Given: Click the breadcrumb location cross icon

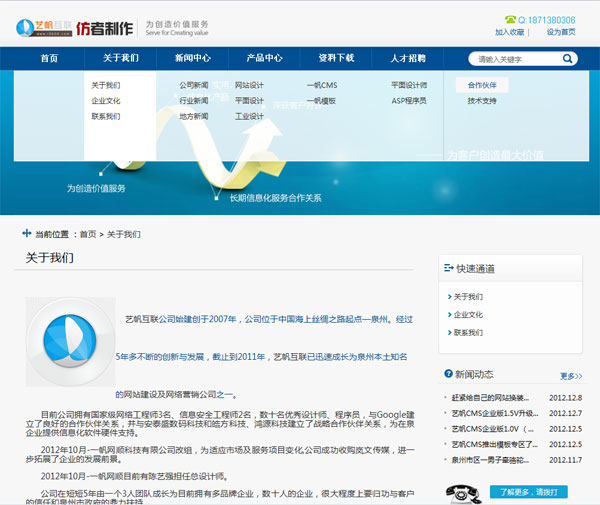Looking at the screenshot, I should point(25,234).
